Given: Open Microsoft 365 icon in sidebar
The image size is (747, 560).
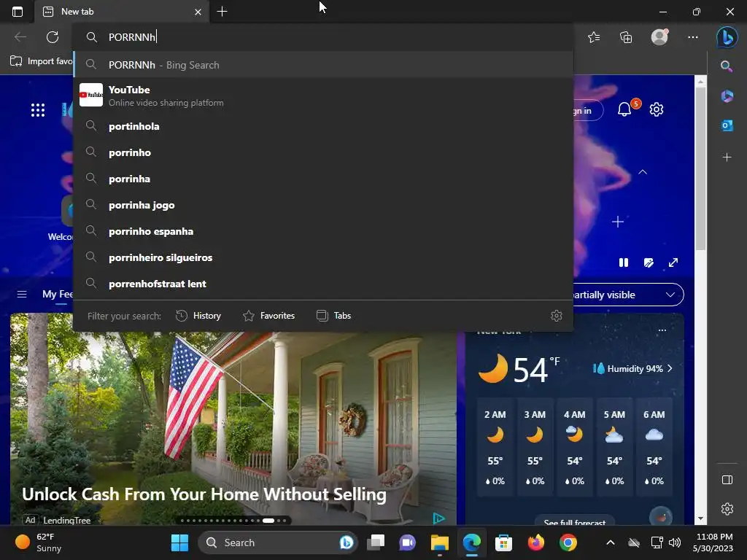Looking at the screenshot, I should point(727,96).
